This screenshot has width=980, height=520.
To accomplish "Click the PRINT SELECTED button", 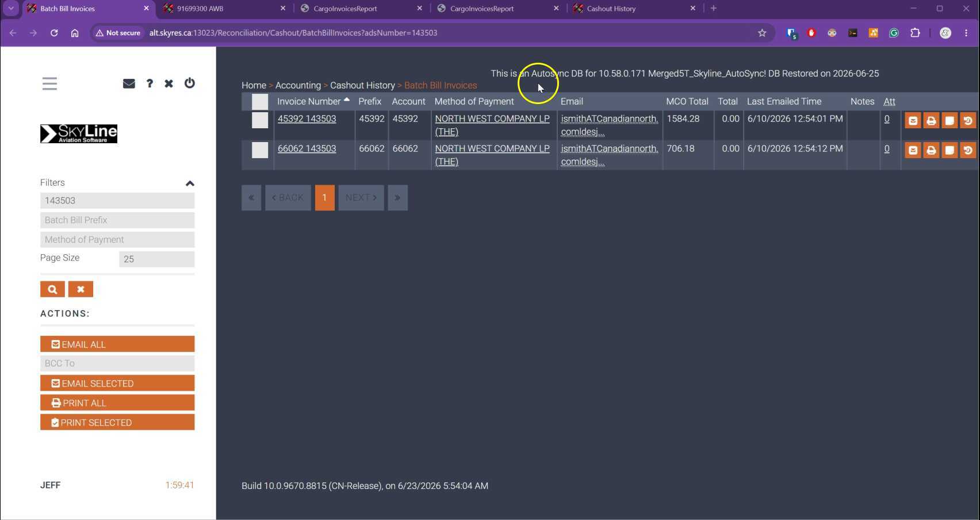I will coord(117,422).
